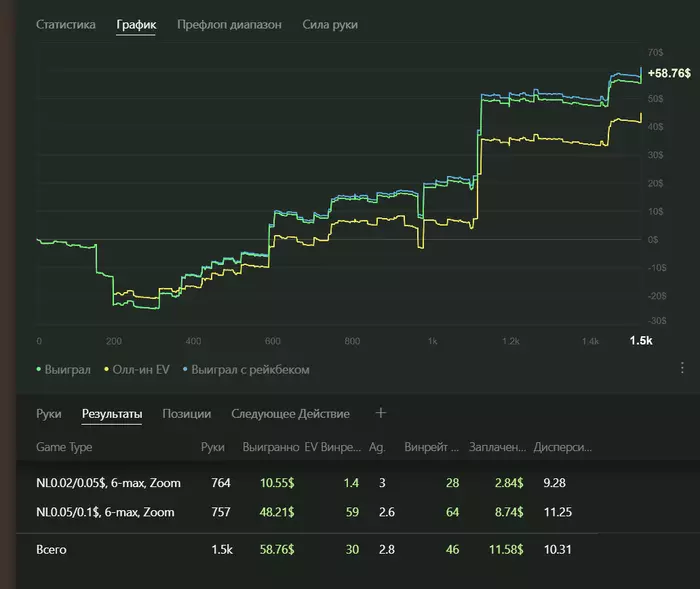Image resolution: width=700 pixels, height=589 pixels.
Task: Sort by Винрейт column header
Action: pyautogui.click(x=431, y=447)
